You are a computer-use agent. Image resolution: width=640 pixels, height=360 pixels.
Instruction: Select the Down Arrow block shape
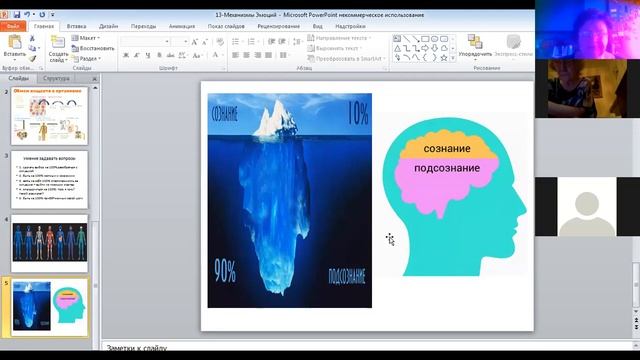pos(434,49)
